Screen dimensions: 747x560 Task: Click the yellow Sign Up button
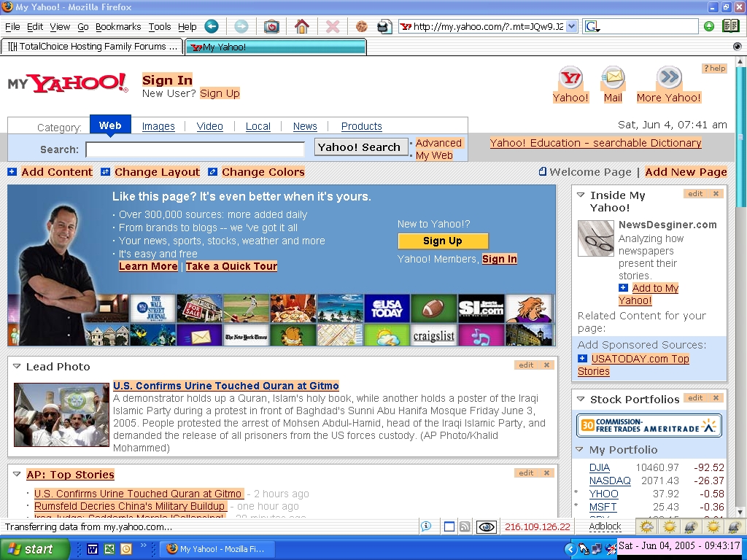pyautogui.click(x=443, y=241)
